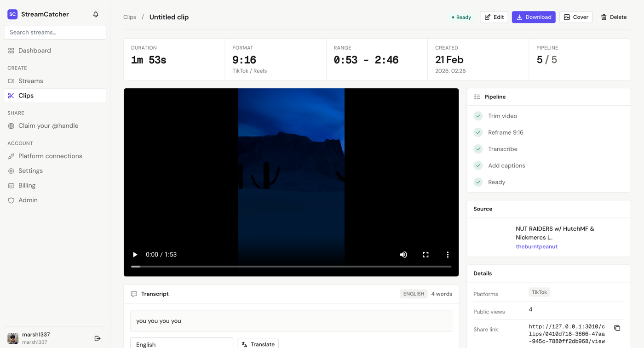The height and width of the screenshot is (348, 644).
Task: Open Settings in the sidebar
Action: (55, 171)
